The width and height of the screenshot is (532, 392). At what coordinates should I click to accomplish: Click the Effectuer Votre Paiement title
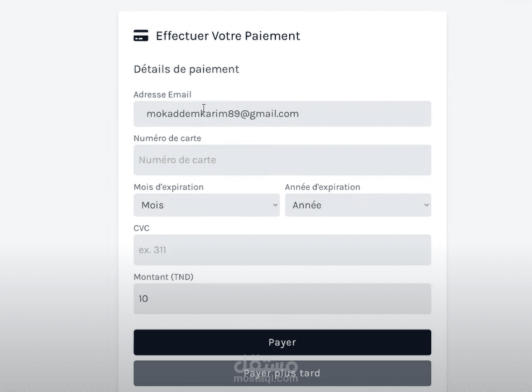[228, 36]
